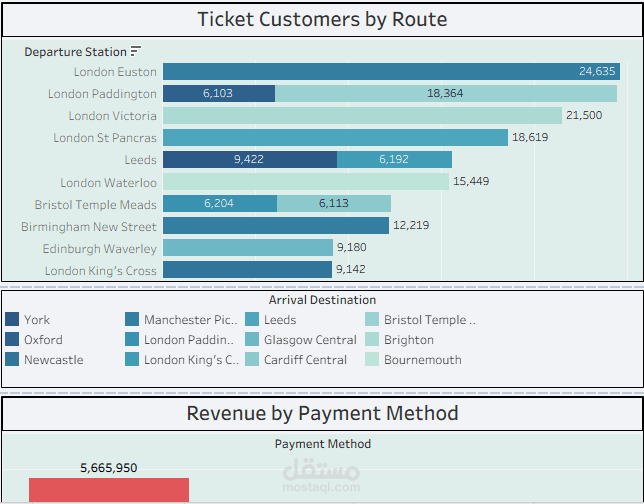Viewport: 644px width, 504px height.
Task: Select the red 5,665,950 revenue bar
Action: point(108,490)
